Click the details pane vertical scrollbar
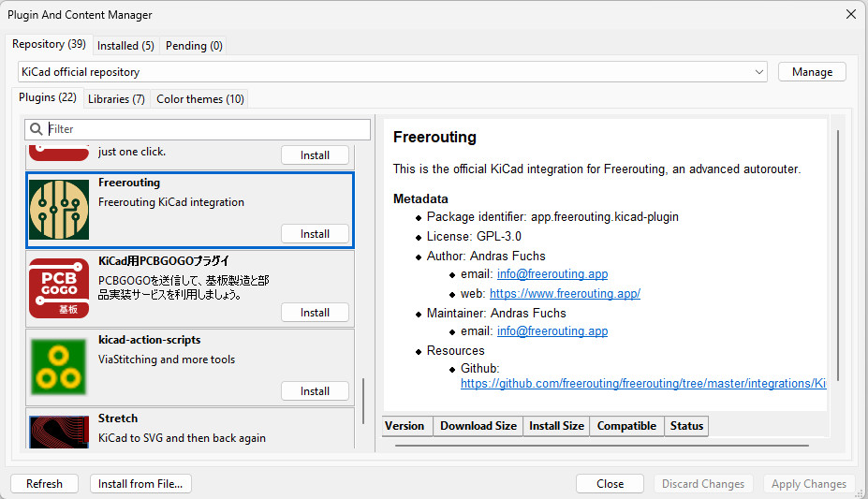The height and width of the screenshot is (499, 868). point(838,256)
